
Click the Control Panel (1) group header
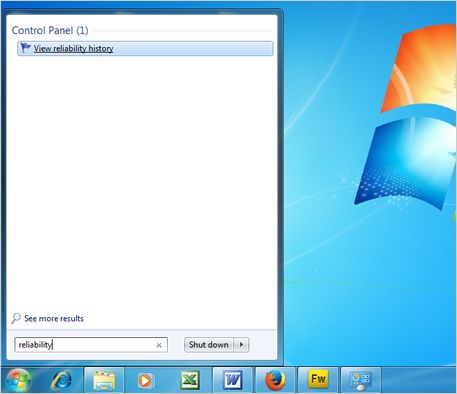(x=50, y=30)
